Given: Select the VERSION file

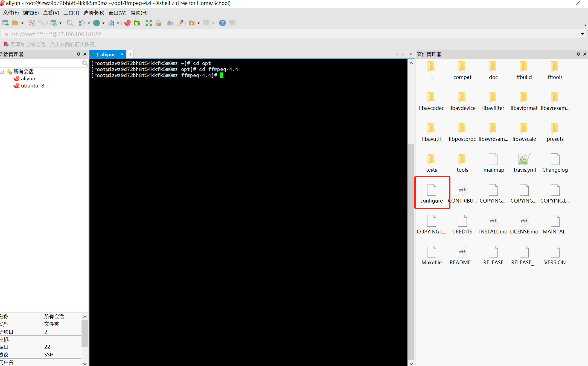Looking at the screenshot, I should 555,255.
